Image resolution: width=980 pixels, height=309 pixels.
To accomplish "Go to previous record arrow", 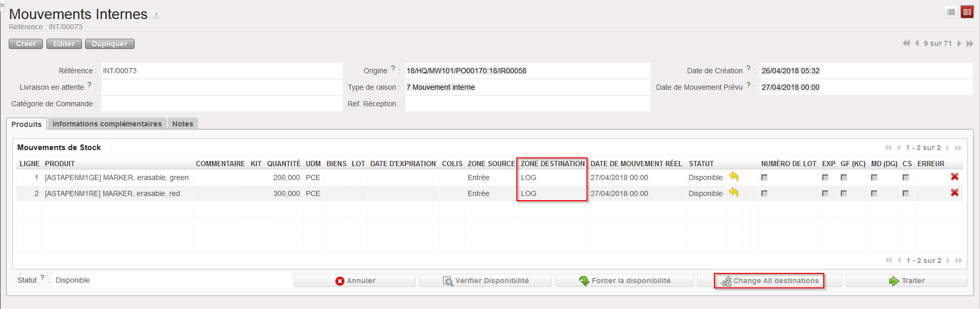I will [x=917, y=43].
